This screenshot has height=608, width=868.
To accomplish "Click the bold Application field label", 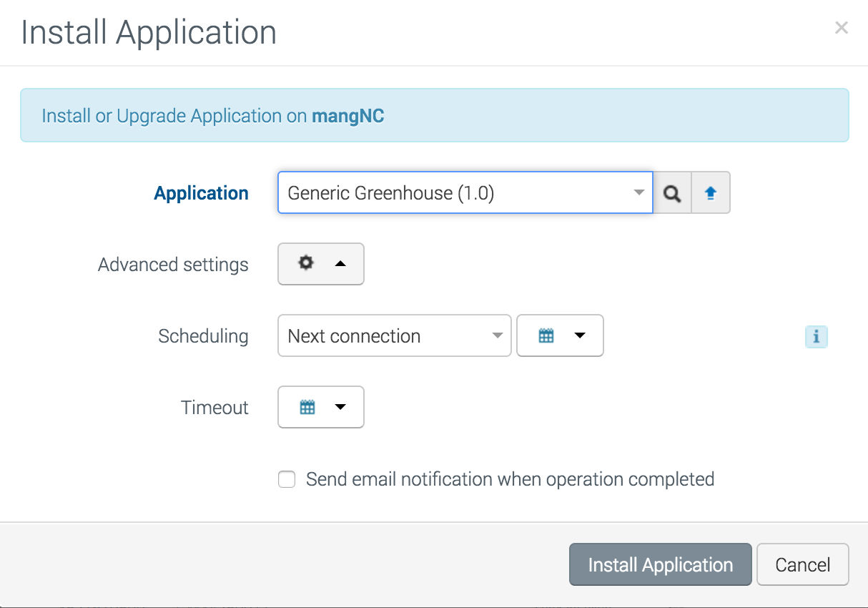I will [x=202, y=193].
